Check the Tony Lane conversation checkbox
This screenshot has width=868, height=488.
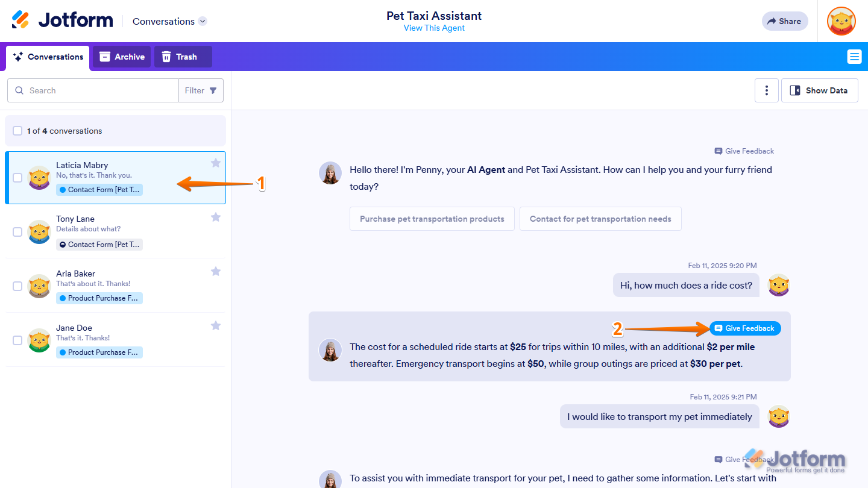coord(17,232)
